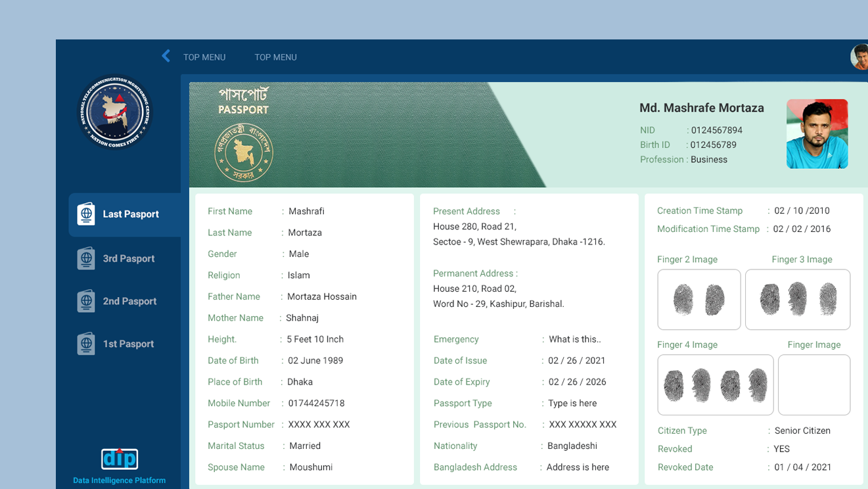Click the Mobile Number value 01744245718
This screenshot has width=868, height=489.
316,404
